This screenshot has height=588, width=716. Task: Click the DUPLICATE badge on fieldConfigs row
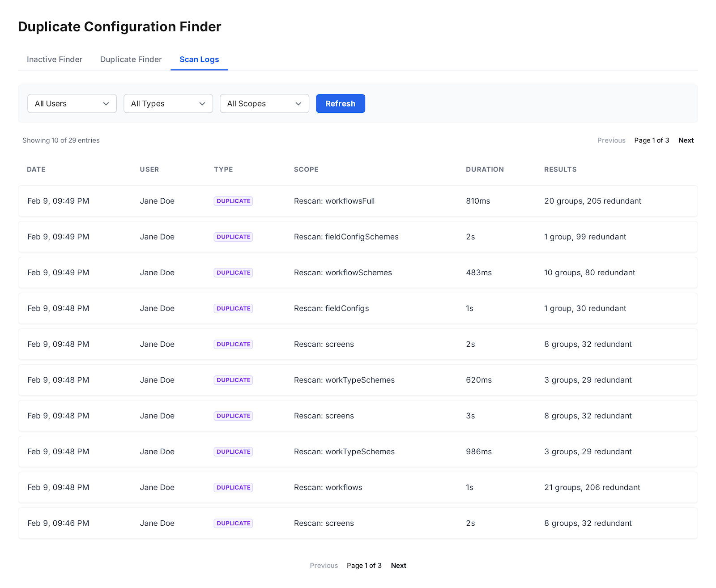pos(233,308)
